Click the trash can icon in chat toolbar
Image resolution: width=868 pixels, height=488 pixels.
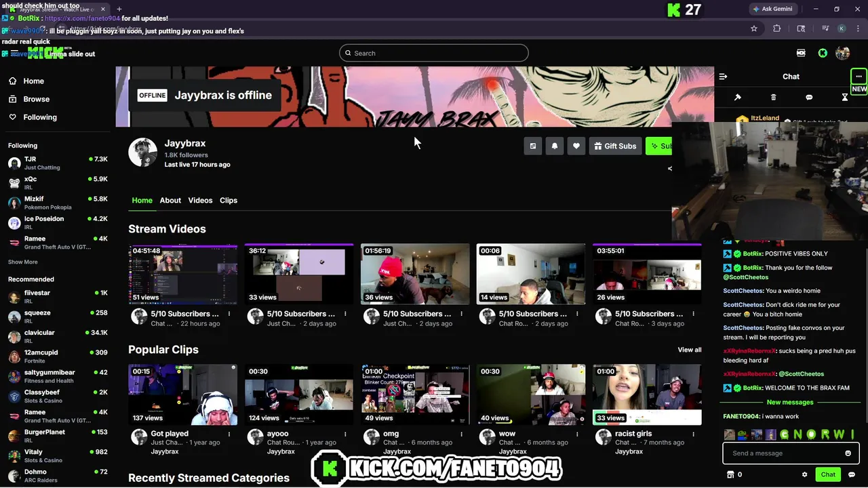click(x=773, y=98)
